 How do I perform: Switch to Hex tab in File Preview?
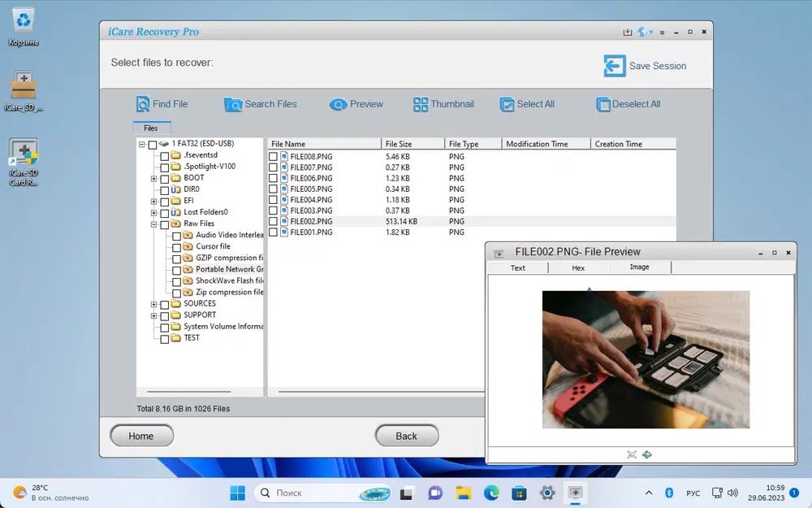(578, 267)
